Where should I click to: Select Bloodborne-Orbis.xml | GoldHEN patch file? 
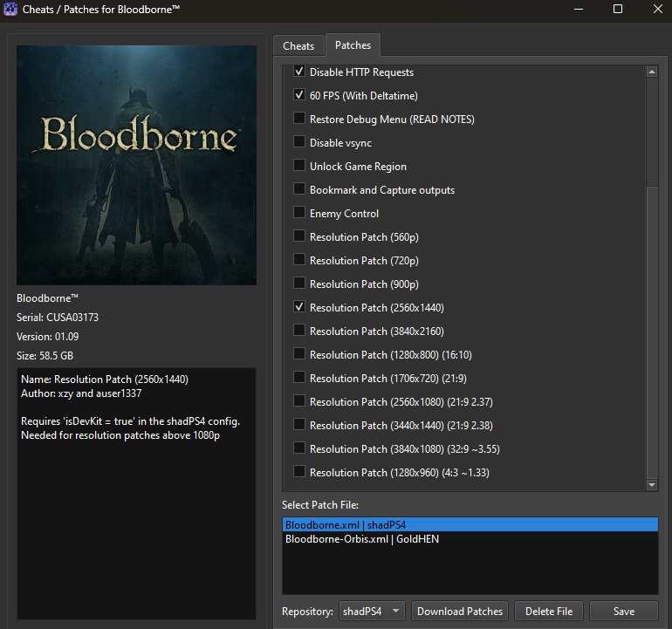tap(470, 538)
